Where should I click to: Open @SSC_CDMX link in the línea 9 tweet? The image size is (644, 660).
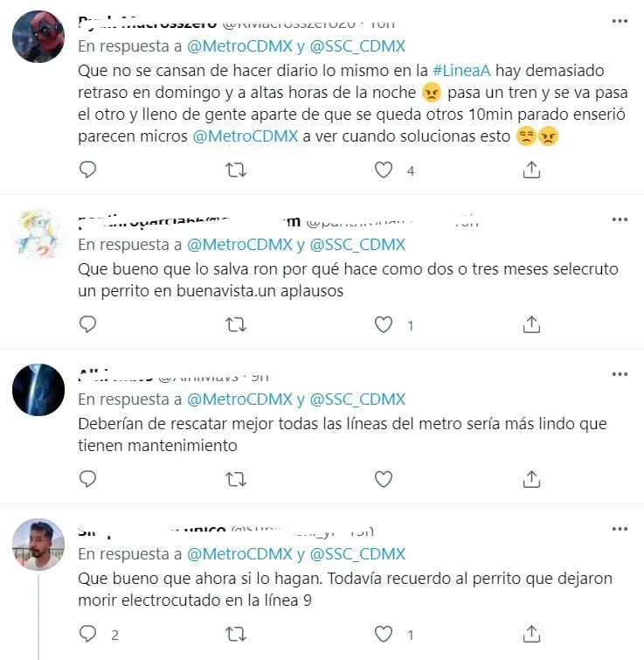pos(357,554)
